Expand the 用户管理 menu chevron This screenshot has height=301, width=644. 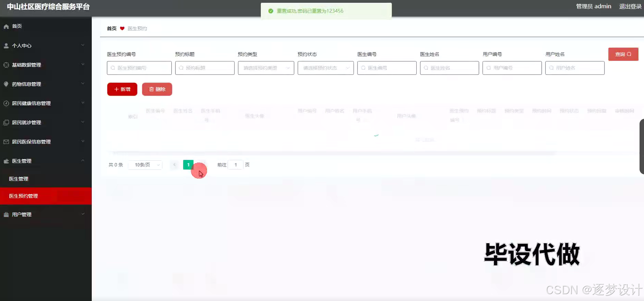83,214
